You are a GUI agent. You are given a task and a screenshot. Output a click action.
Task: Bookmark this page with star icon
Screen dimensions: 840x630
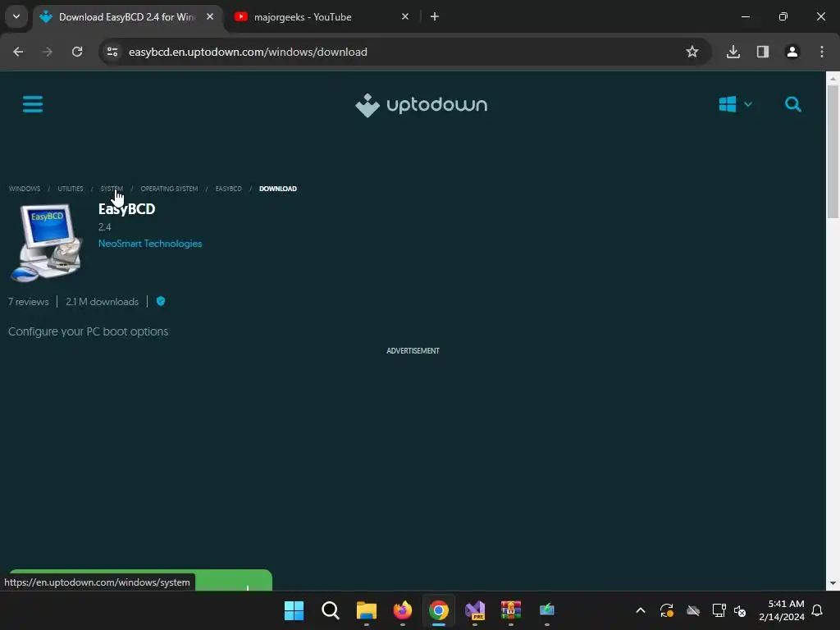coord(692,52)
